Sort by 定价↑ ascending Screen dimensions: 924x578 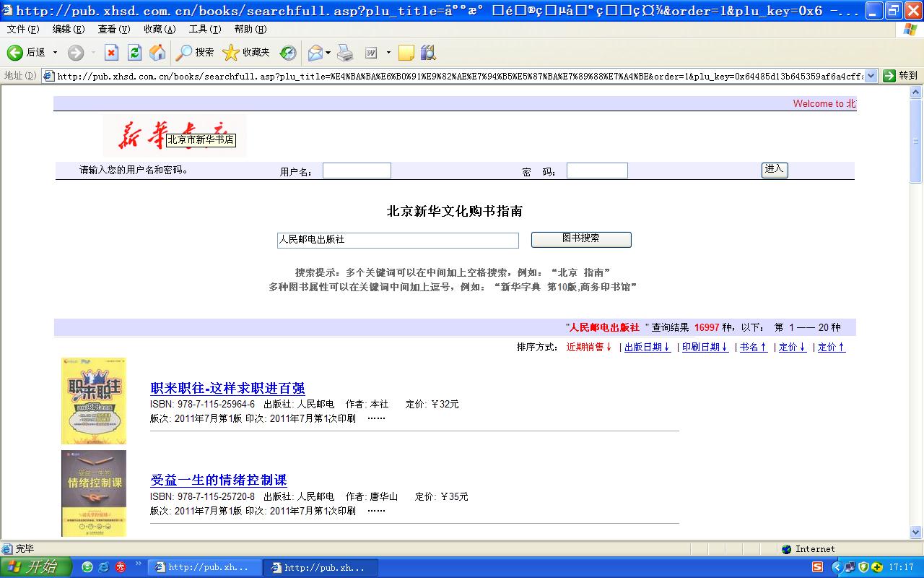[x=832, y=348]
